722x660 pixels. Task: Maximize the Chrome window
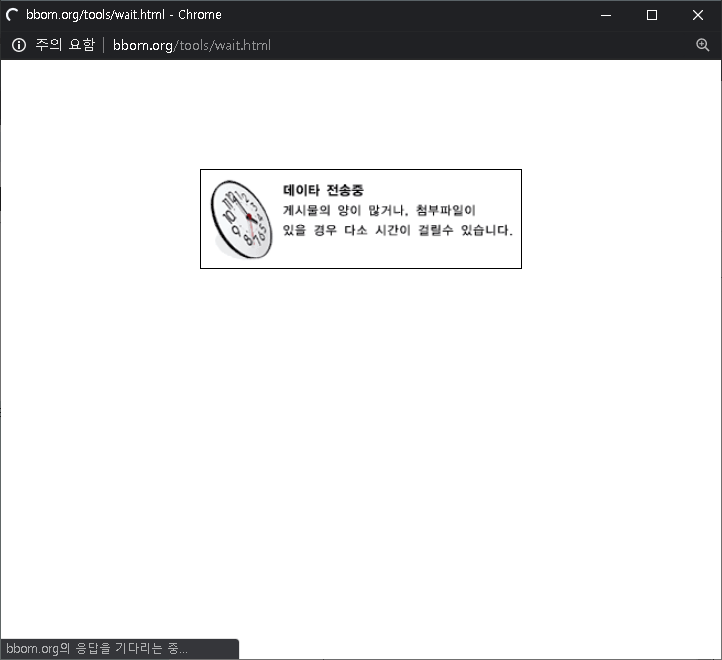point(652,15)
